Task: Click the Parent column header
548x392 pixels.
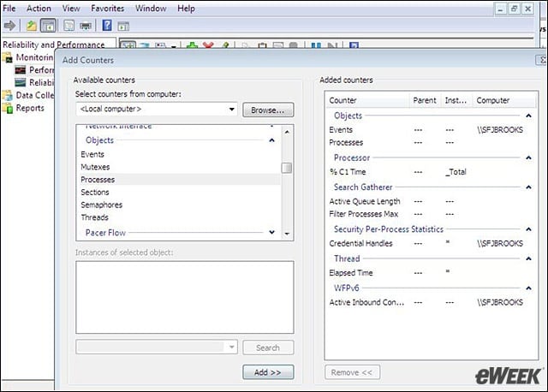Action: [x=425, y=101]
